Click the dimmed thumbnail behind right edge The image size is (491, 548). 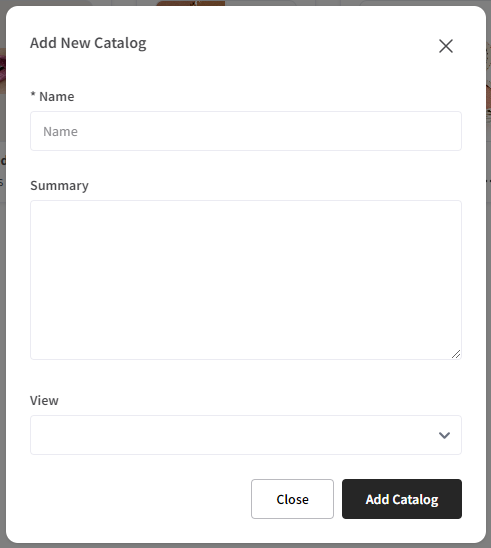pos(488,82)
